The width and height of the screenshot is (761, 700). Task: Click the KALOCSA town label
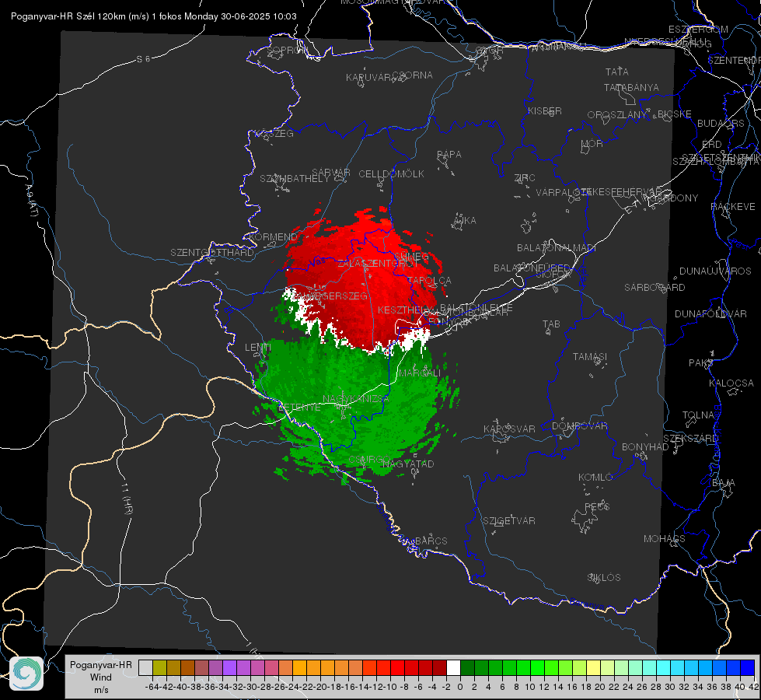click(x=731, y=383)
